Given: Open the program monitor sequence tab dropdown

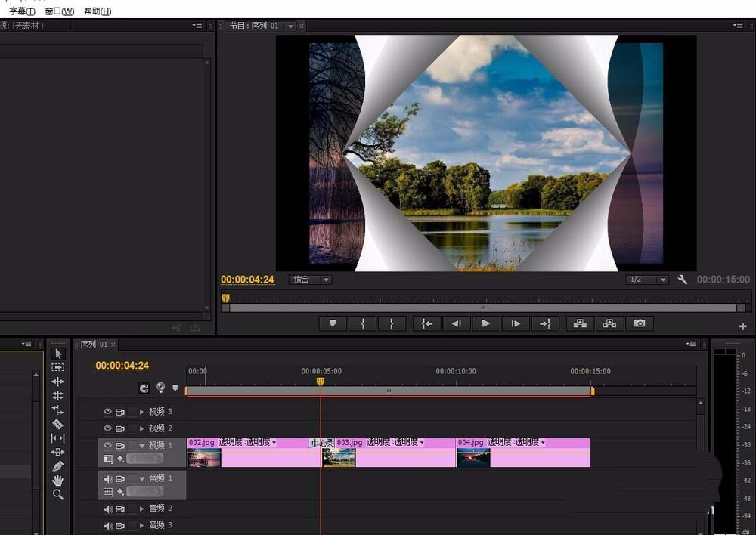Looking at the screenshot, I should pos(291,26).
